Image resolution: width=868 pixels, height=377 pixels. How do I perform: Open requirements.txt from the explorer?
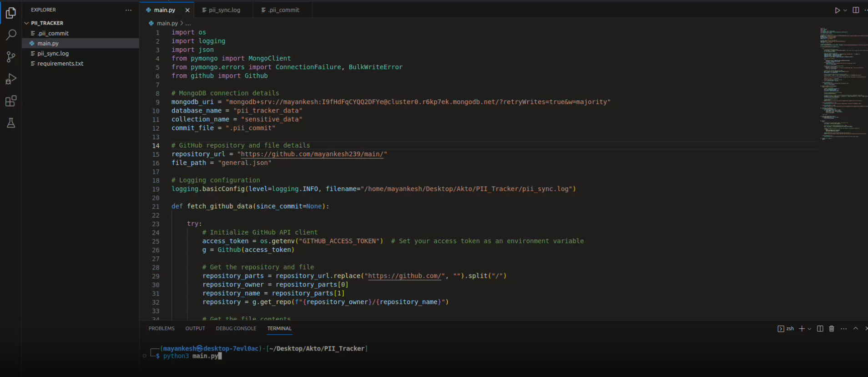tap(60, 64)
